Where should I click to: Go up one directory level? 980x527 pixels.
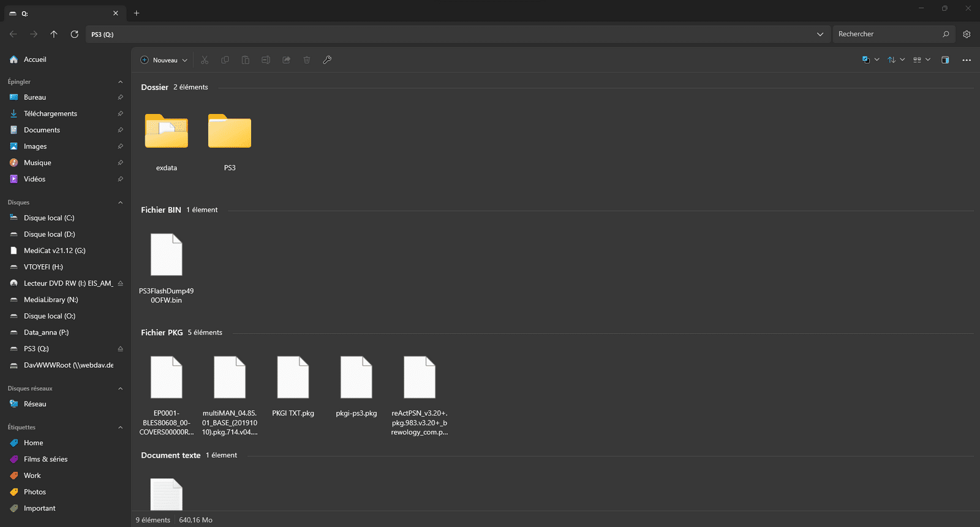pos(54,34)
